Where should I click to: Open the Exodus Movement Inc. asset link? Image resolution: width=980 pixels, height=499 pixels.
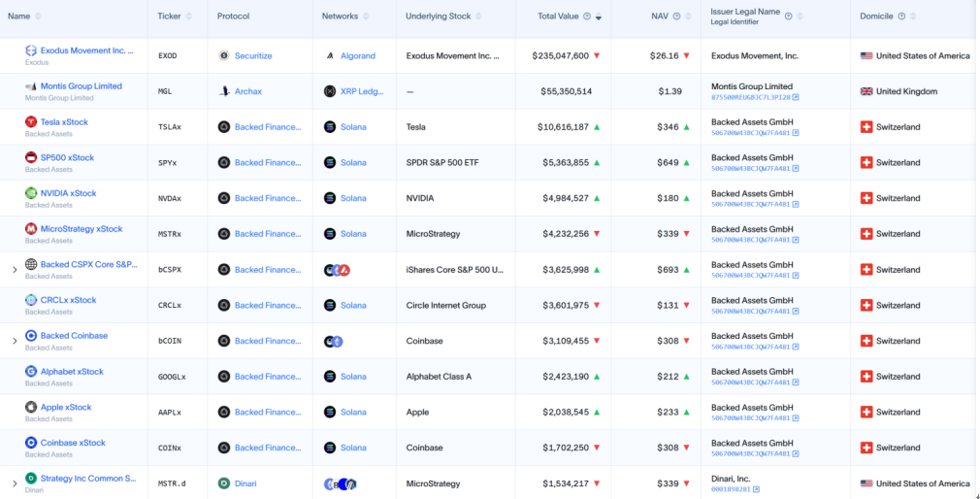pos(86,50)
